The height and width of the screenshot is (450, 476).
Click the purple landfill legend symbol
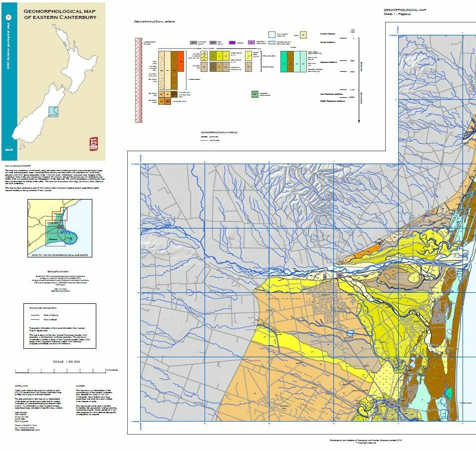pos(233,42)
